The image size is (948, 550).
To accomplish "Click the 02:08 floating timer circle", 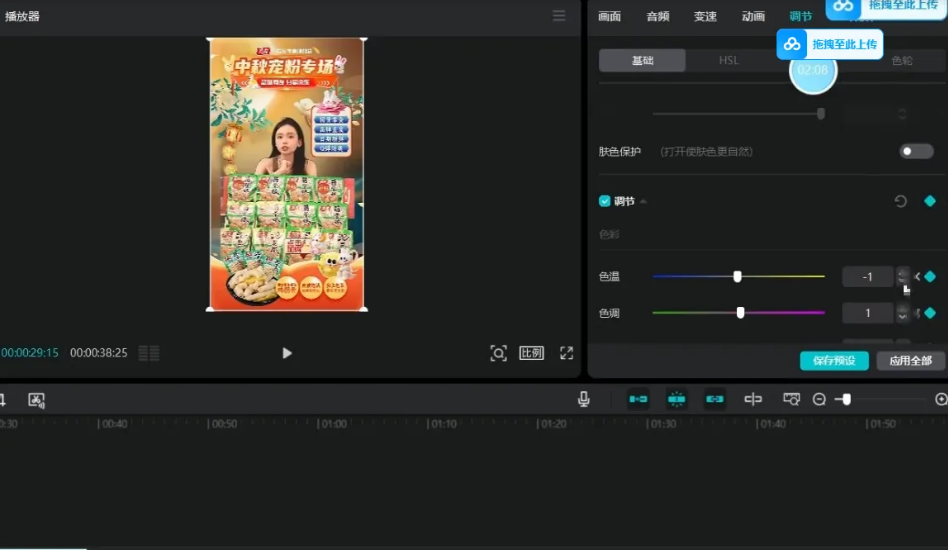I will pyautogui.click(x=813, y=70).
